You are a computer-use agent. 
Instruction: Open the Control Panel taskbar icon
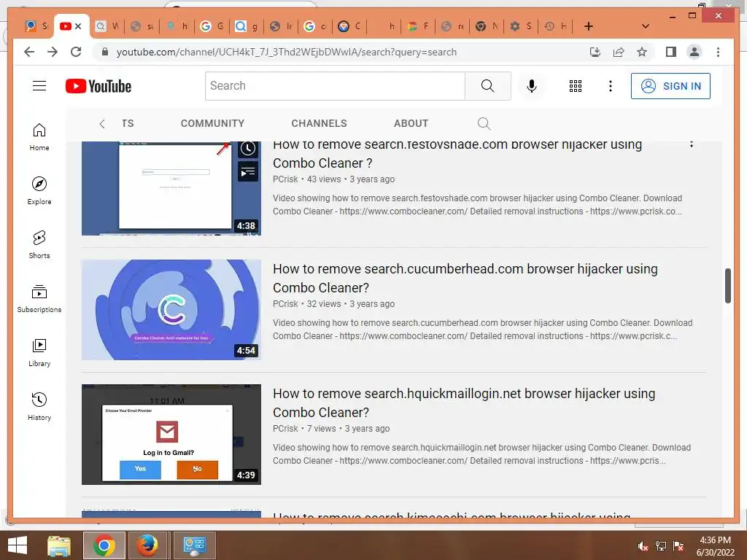[194, 545]
